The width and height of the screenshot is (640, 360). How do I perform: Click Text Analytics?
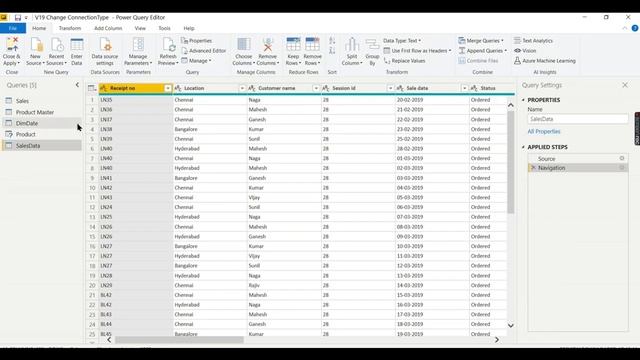[533, 41]
